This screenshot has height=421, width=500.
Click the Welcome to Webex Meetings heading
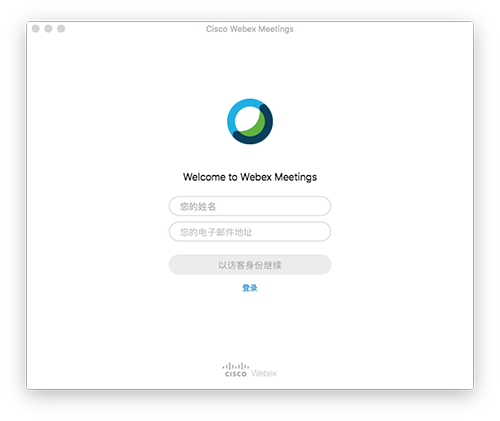tap(250, 177)
